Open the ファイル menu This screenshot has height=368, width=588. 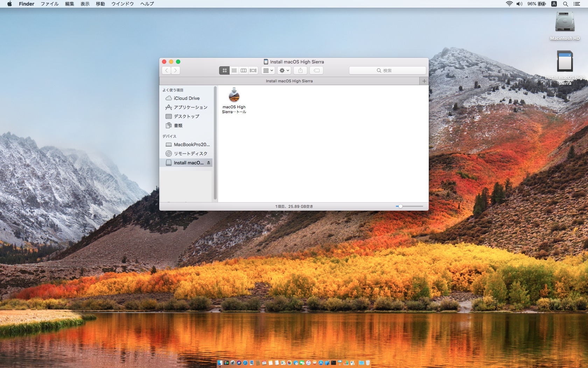click(x=50, y=4)
